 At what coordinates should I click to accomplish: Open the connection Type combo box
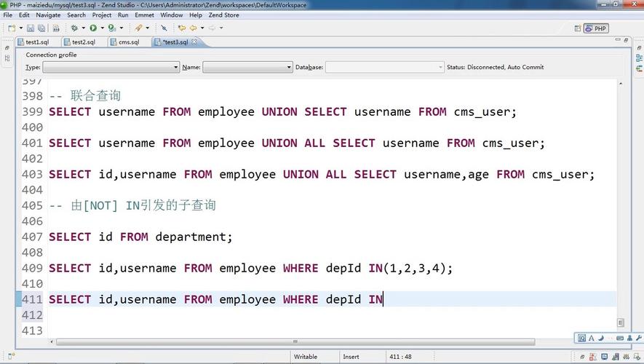point(111,67)
